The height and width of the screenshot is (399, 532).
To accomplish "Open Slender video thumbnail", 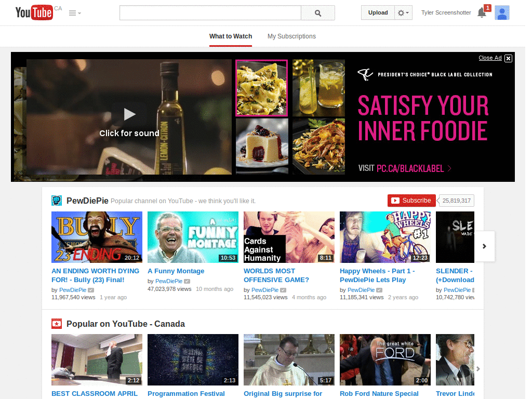I will (455, 237).
